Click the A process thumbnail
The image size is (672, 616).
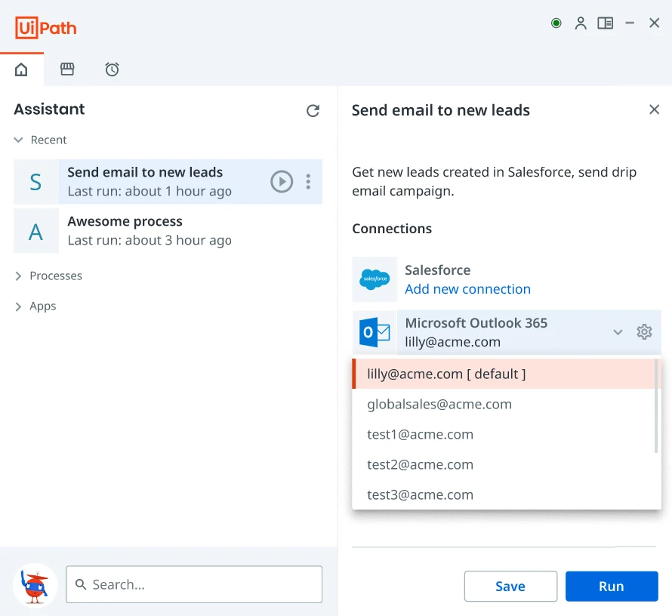(36, 231)
